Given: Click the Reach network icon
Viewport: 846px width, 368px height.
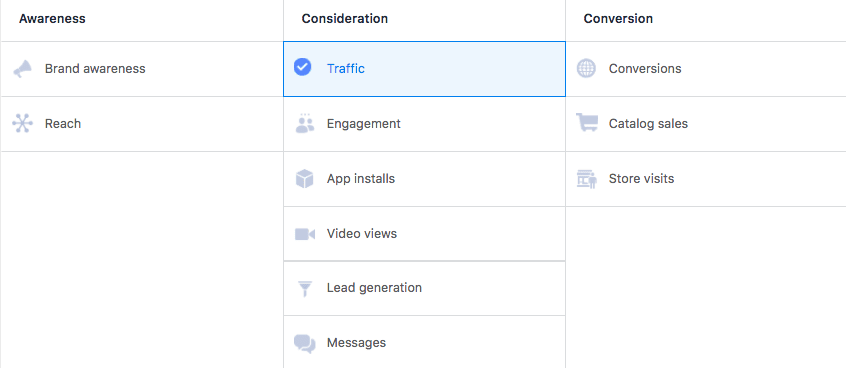Looking at the screenshot, I should (23, 124).
